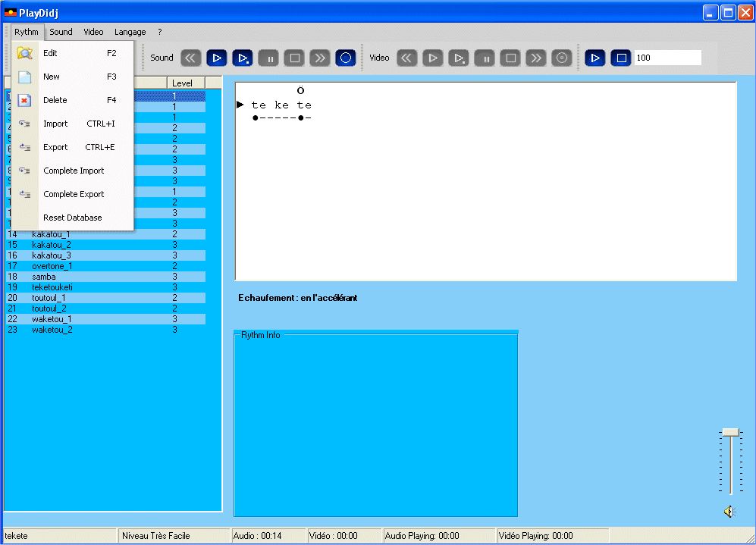The height and width of the screenshot is (545, 756).
Task: Choose Complete Import from the menu
Action: 72,171
